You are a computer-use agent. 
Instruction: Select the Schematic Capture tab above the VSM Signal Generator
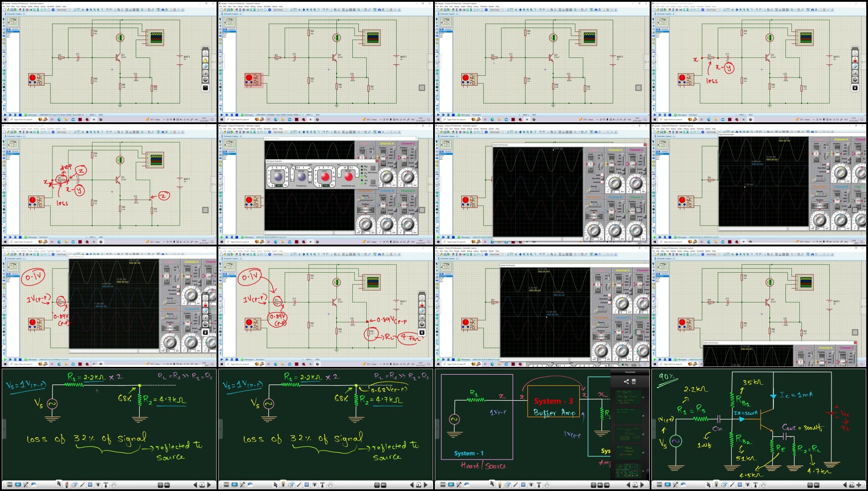tap(231, 136)
